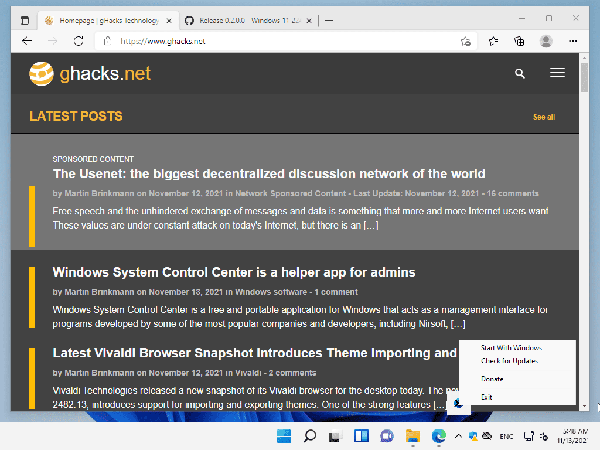Open the taskbar clock and date
This screenshot has height=450, width=600.
(x=572, y=436)
